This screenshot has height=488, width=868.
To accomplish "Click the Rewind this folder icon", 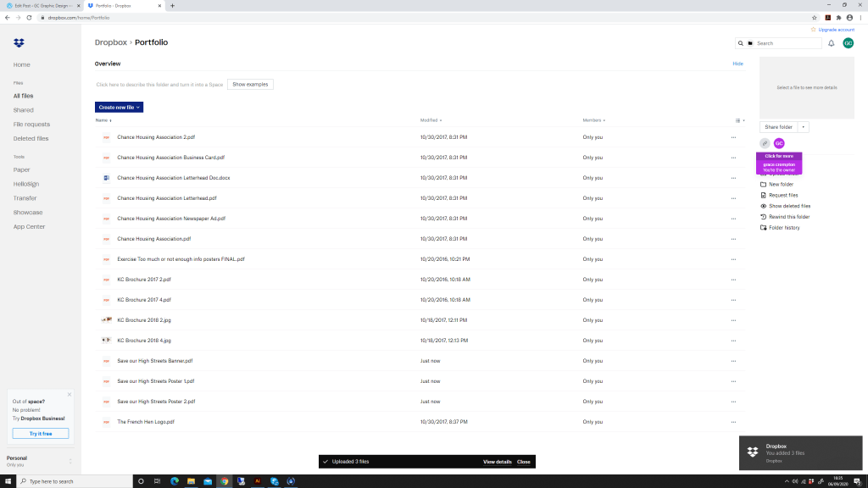I will click(764, 217).
